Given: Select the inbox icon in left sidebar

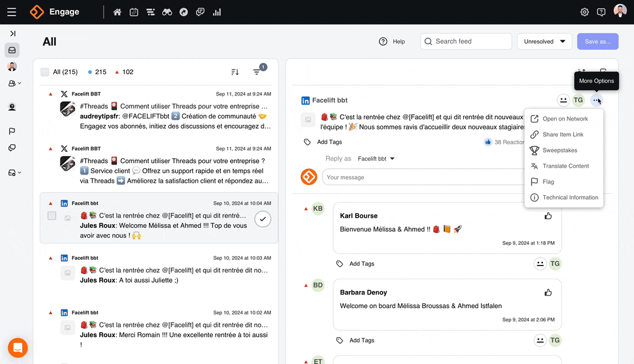Looking at the screenshot, I should pos(12,50).
